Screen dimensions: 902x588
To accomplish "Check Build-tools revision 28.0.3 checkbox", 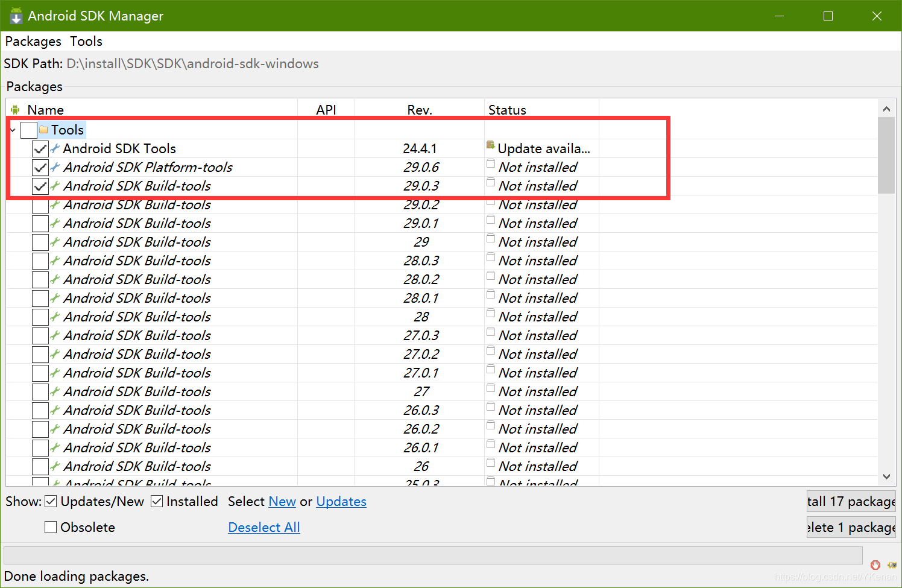I will [40, 261].
